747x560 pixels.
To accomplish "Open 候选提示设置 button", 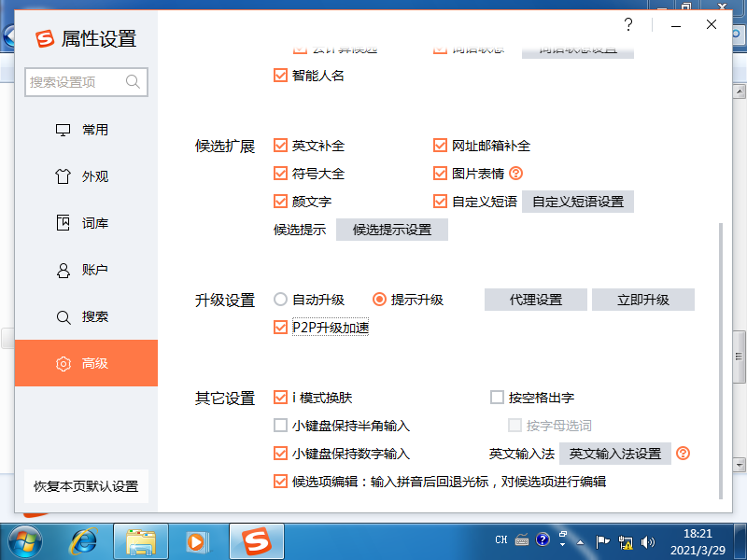I will pyautogui.click(x=392, y=230).
